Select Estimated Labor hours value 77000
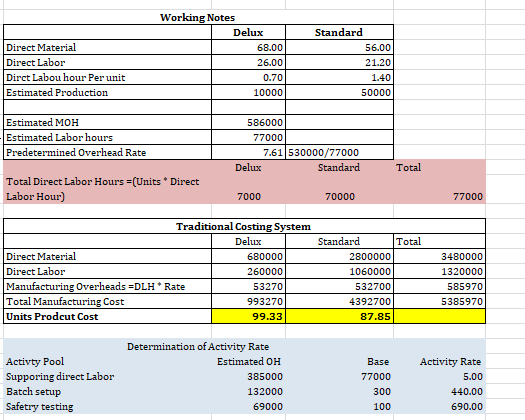 pos(268,138)
